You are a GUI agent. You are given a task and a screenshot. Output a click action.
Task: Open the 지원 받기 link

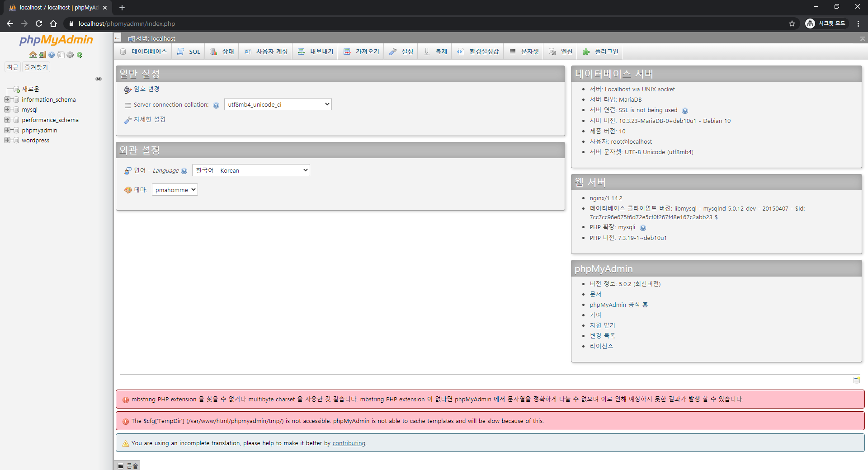click(602, 325)
